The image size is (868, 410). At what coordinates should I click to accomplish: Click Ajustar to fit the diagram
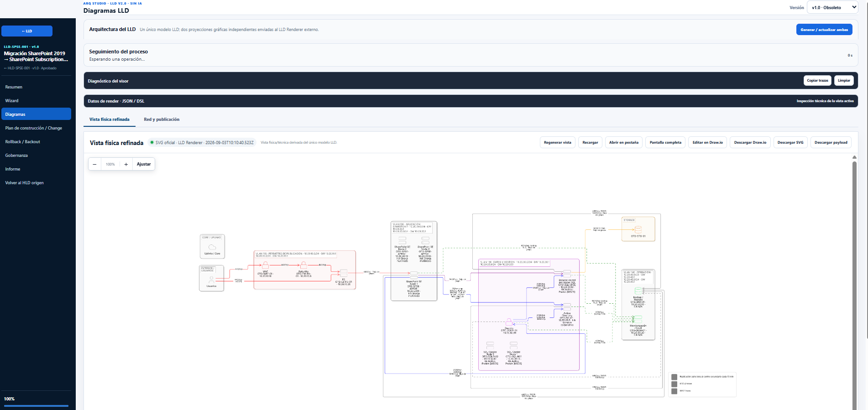click(144, 164)
